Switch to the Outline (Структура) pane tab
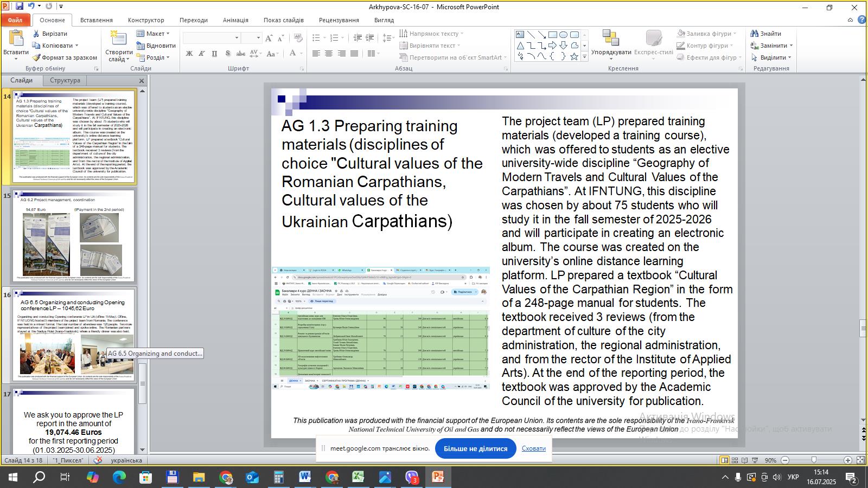Screen dimensions: 868x488 (x=65, y=80)
